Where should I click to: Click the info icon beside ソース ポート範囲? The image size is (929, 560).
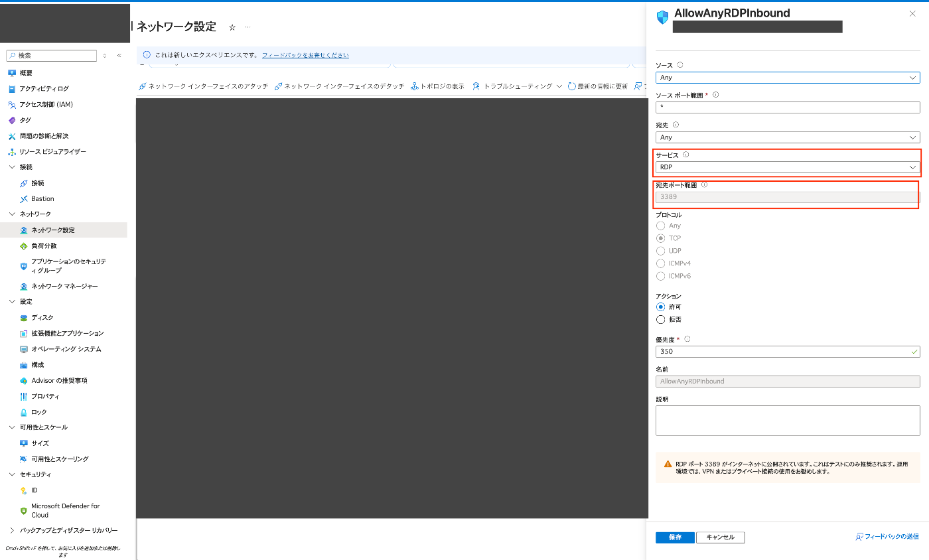[x=715, y=95]
